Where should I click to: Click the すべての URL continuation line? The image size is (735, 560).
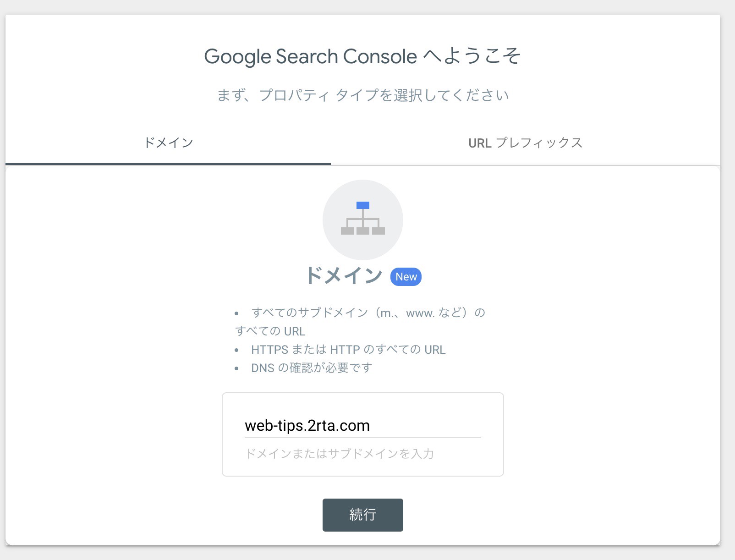pyautogui.click(x=270, y=331)
